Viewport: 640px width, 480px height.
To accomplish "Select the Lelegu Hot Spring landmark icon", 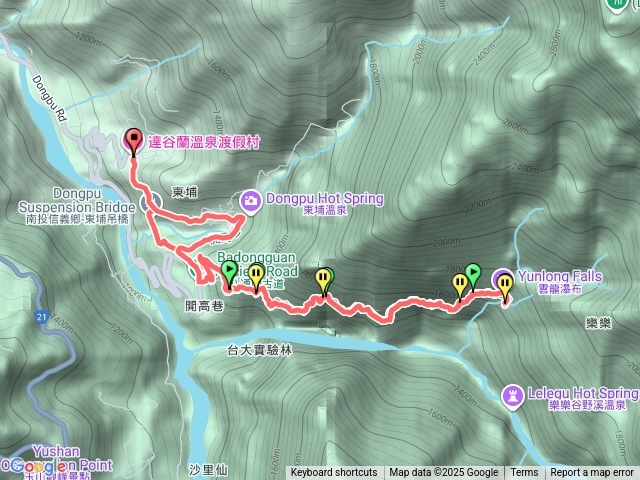I will coord(513,396).
